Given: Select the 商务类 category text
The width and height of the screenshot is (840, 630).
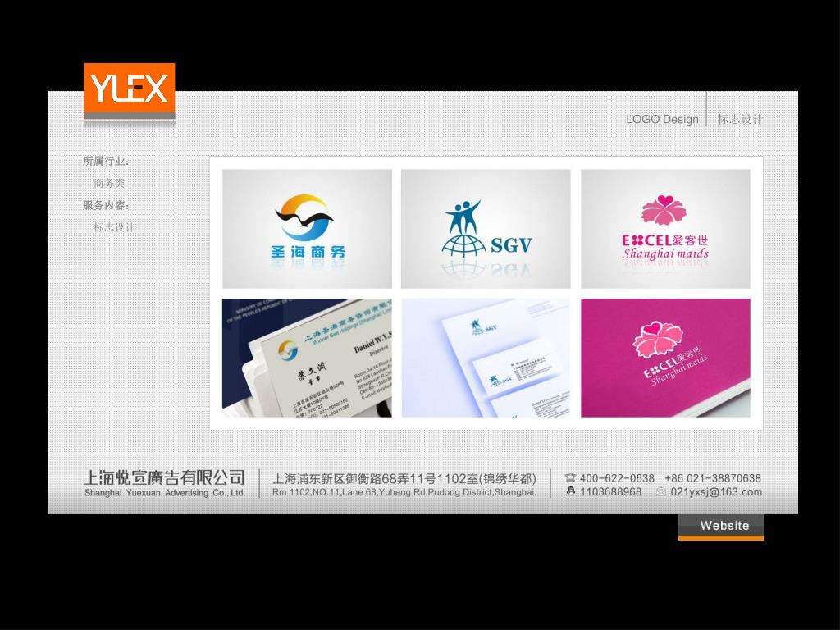Looking at the screenshot, I should (x=109, y=183).
